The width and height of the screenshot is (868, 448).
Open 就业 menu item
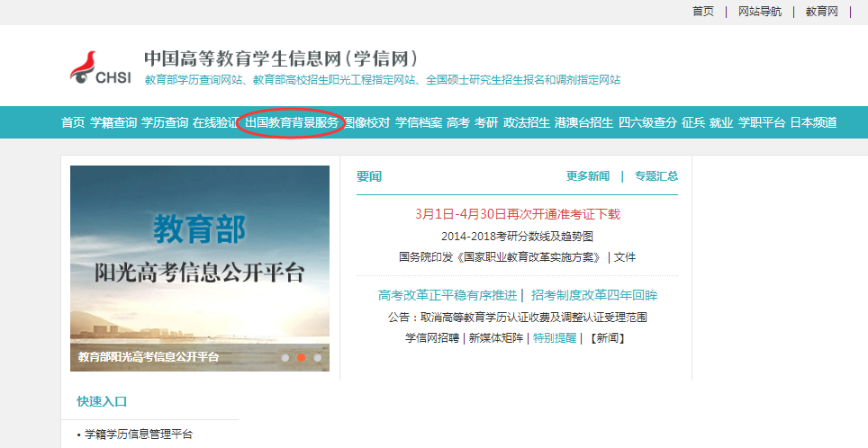click(x=721, y=122)
